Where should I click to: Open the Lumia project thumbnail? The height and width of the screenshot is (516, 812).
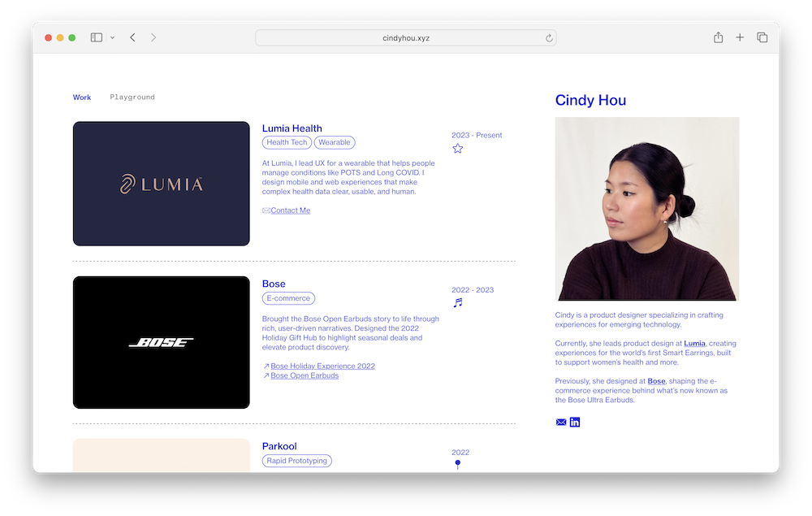(x=162, y=184)
